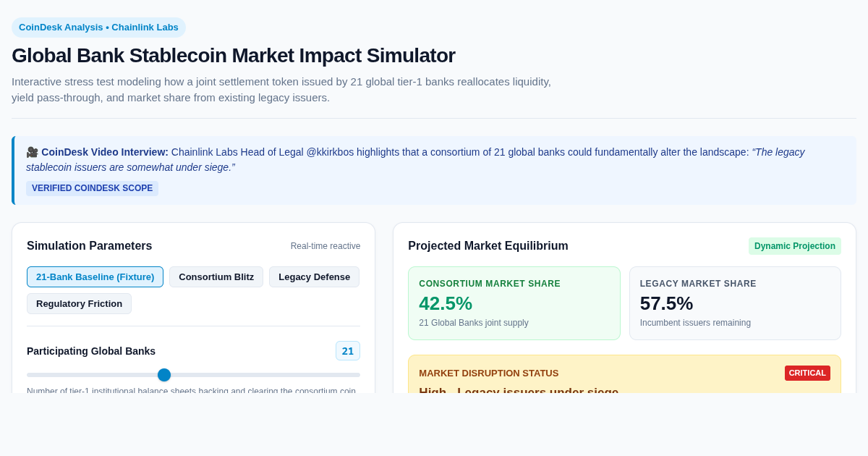Click the Projected Market Equilibrium heading
Viewport: 868px width, 456px height.
(x=488, y=246)
